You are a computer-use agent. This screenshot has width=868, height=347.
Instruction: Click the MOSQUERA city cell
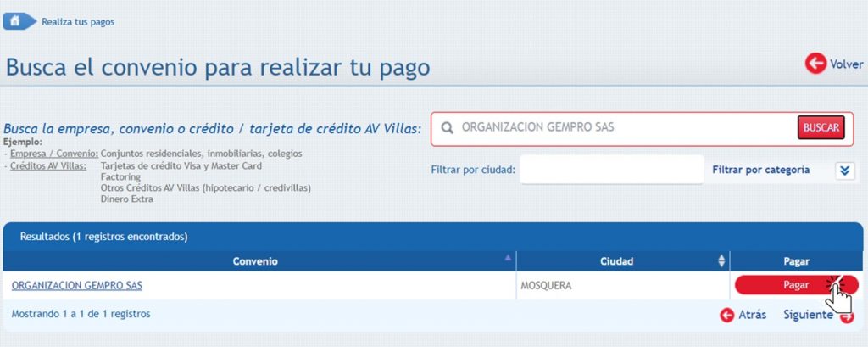point(546,286)
